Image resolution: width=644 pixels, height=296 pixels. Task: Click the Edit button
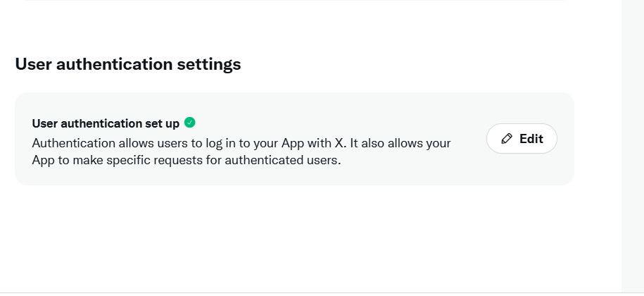click(522, 139)
